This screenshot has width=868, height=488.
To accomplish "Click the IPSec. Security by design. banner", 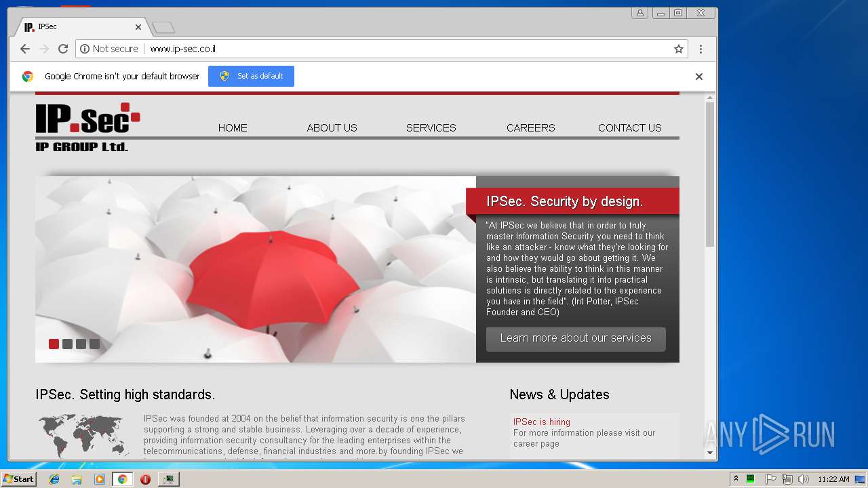I will 572,201.
